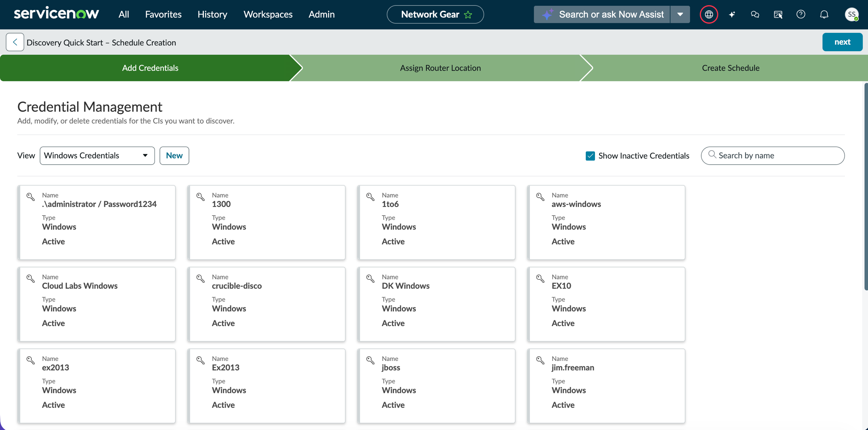Click key icon on lowercase ex2013 card
Image resolution: width=868 pixels, height=430 pixels.
pos(30,360)
